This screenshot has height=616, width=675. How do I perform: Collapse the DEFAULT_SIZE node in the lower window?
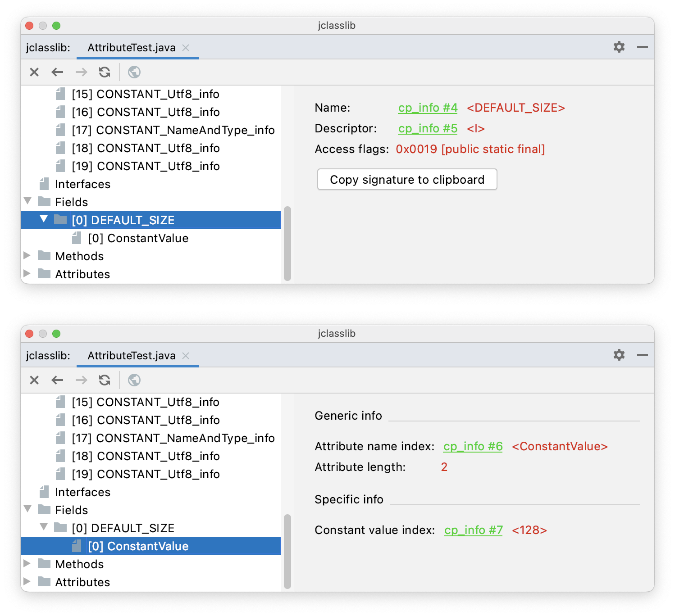tap(44, 527)
